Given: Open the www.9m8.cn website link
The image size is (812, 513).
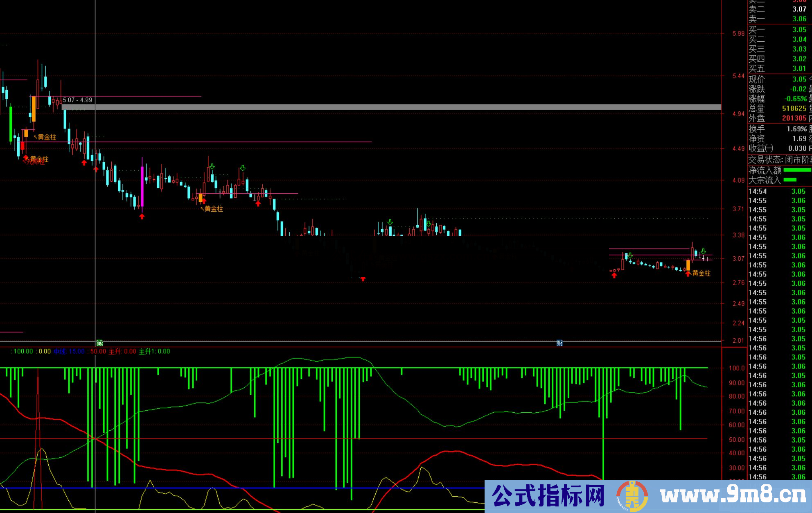Looking at the screenshot, I should pos(733,496).
